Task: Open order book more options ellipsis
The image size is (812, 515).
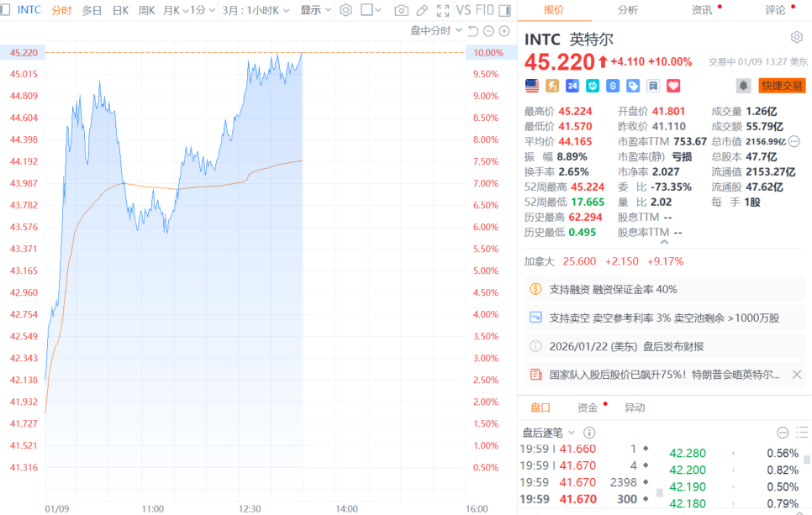Action: coord(783,432)
